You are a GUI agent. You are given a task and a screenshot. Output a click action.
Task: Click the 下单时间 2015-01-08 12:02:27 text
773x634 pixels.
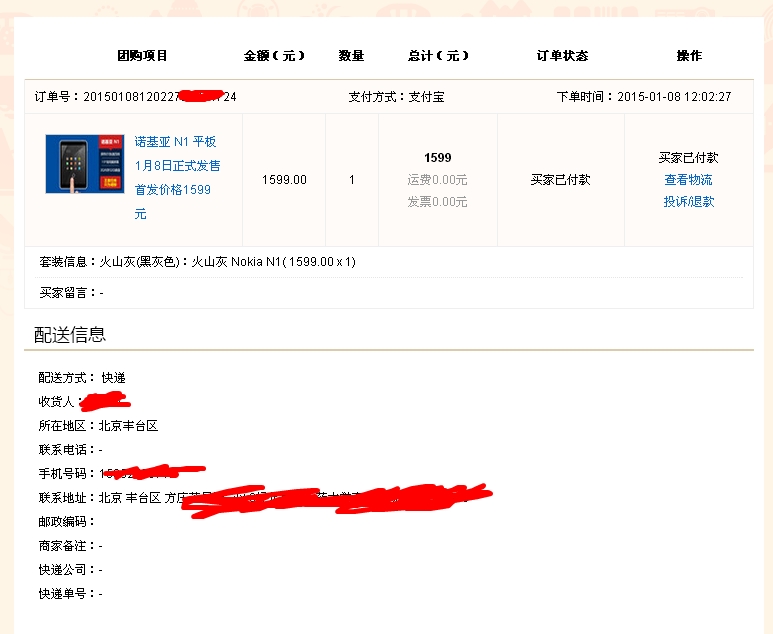pos(644,97)
